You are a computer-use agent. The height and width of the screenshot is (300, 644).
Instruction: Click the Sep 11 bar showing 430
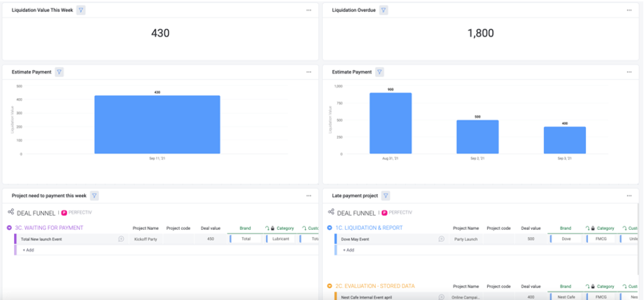coord(157,125)
